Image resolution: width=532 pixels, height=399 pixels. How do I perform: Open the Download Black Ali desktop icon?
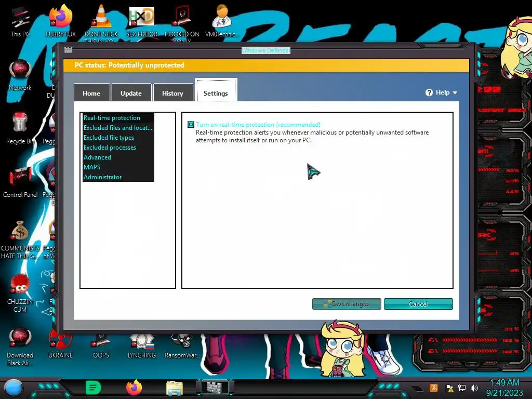click(20, 347)
